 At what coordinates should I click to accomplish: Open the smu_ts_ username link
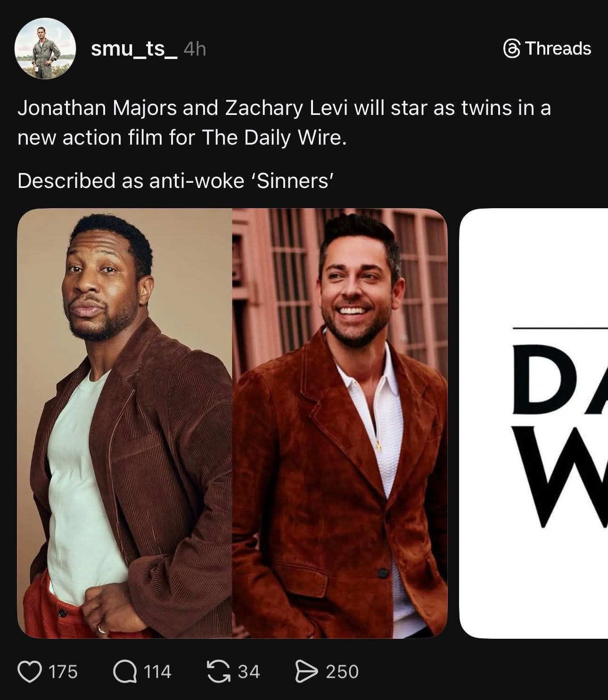pyautogui.click(x=134, y=49)
